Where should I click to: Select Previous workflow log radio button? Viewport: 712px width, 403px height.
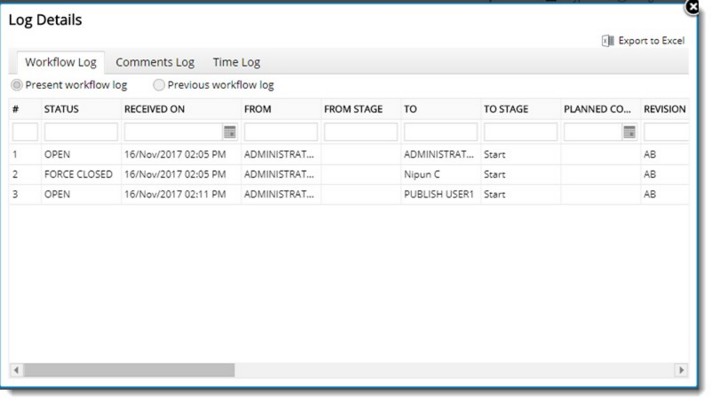(159, 85)
